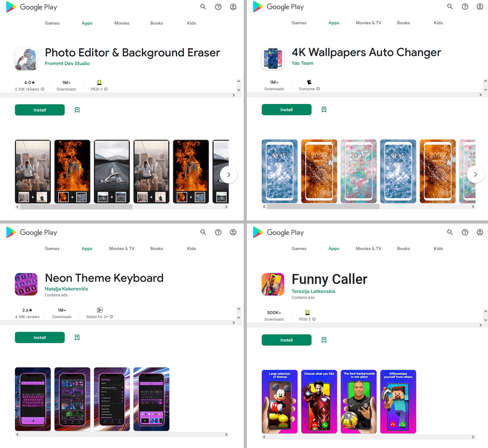Open help on Neon Theme Keyboard page
Screen dimensions: 488x448
(x=218, y=232)
